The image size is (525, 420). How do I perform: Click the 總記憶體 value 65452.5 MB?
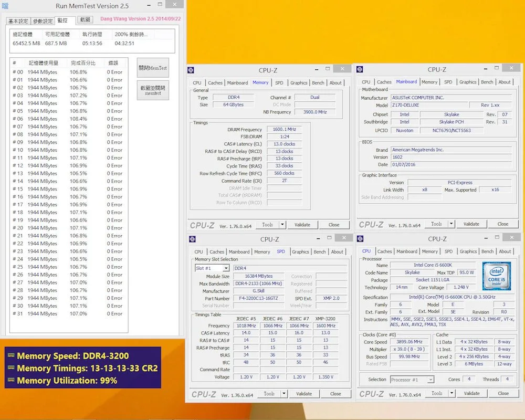point(26,44)
